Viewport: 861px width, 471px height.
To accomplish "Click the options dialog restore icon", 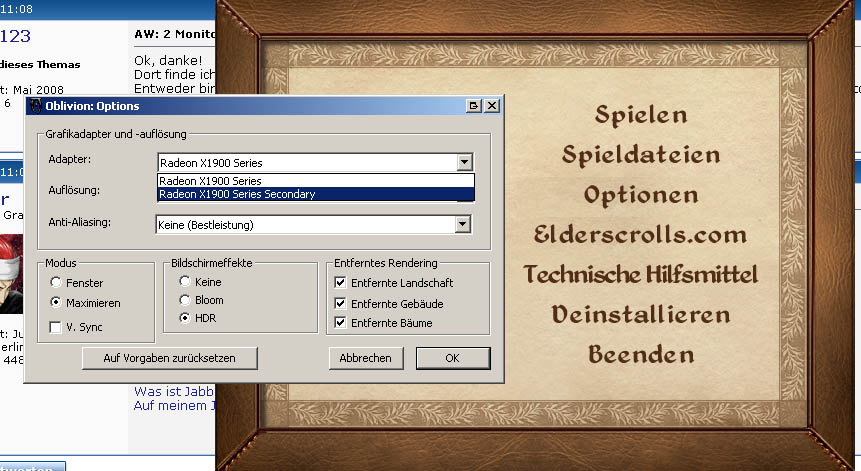I will (473, 105).
